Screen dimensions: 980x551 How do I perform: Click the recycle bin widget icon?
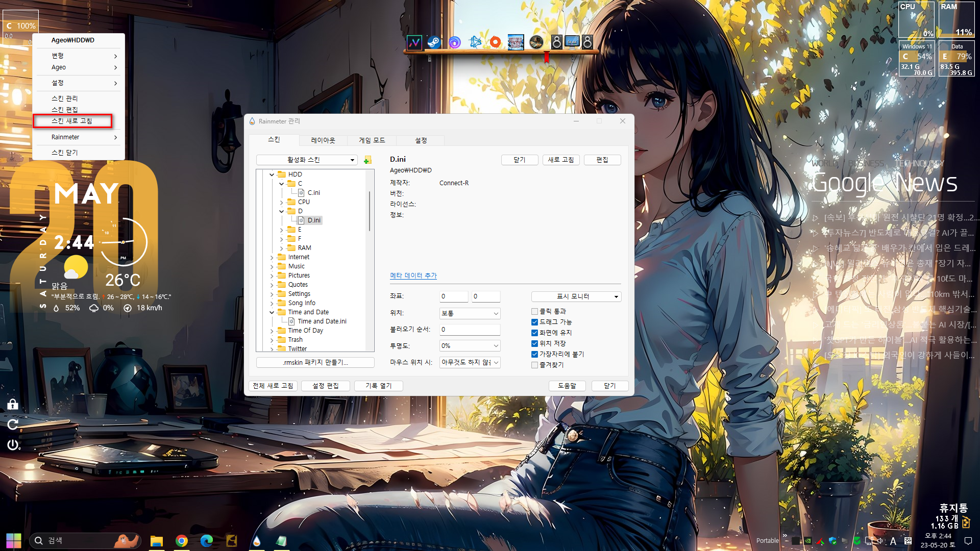[966, 522]
